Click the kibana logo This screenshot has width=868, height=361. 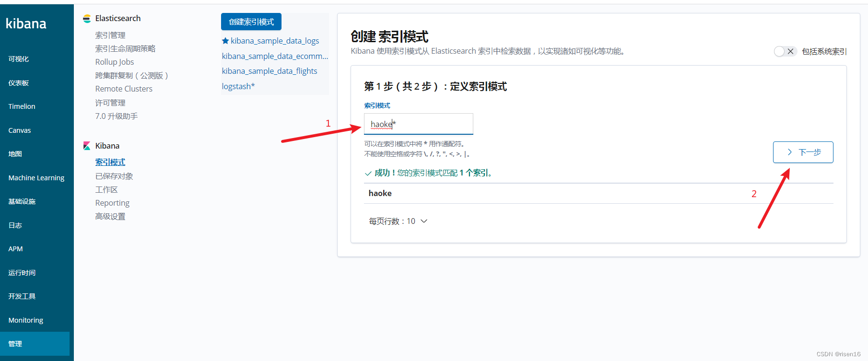26,23
